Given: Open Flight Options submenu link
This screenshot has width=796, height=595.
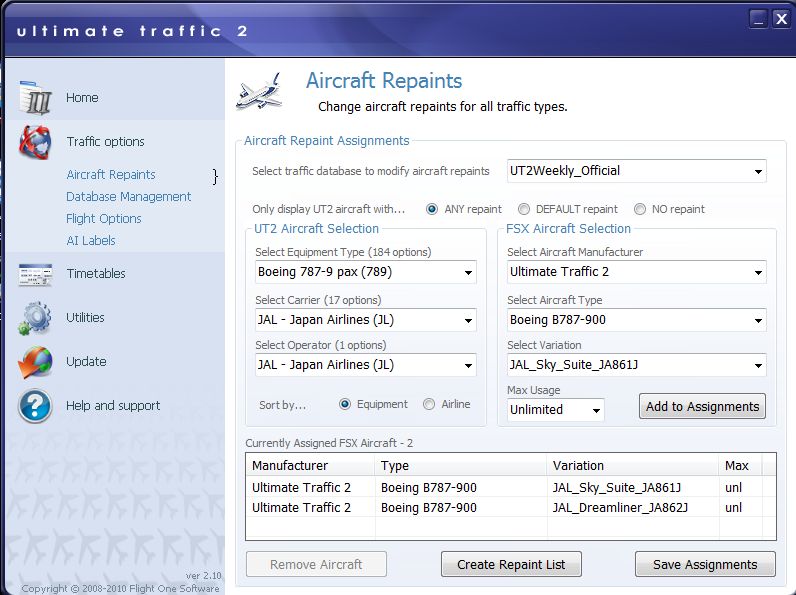Looking at the screenshot, I should pos(104,219).
